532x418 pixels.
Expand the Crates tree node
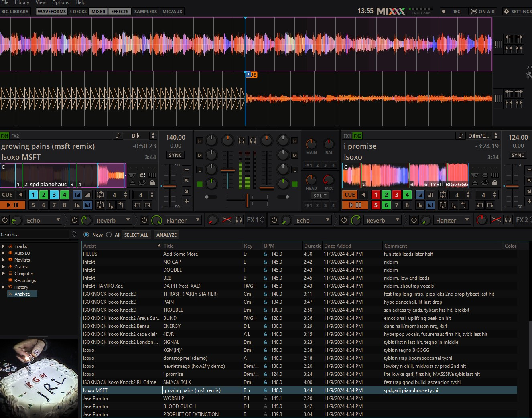tap(3, 267)
